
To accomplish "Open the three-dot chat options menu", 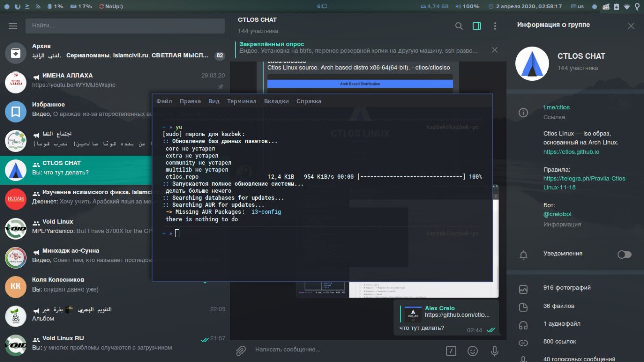I will [495, 26].
